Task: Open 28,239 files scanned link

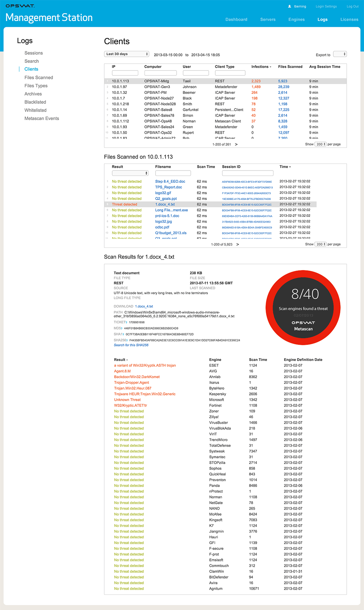Action: [x=284, y=87]
